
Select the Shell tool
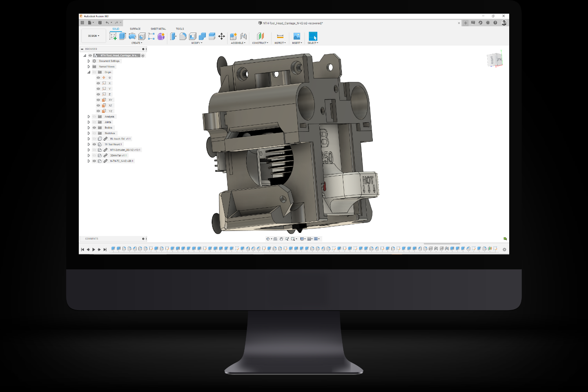pos(192,36)
